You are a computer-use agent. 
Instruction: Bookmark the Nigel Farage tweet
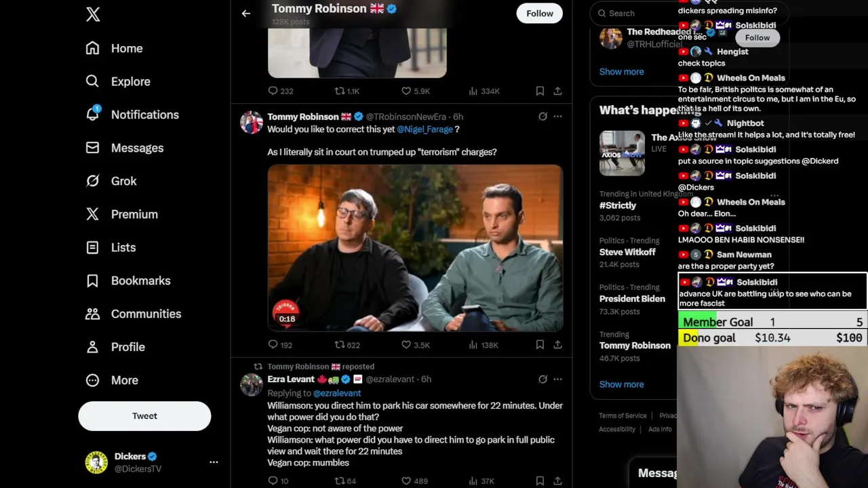pos(540,345)
